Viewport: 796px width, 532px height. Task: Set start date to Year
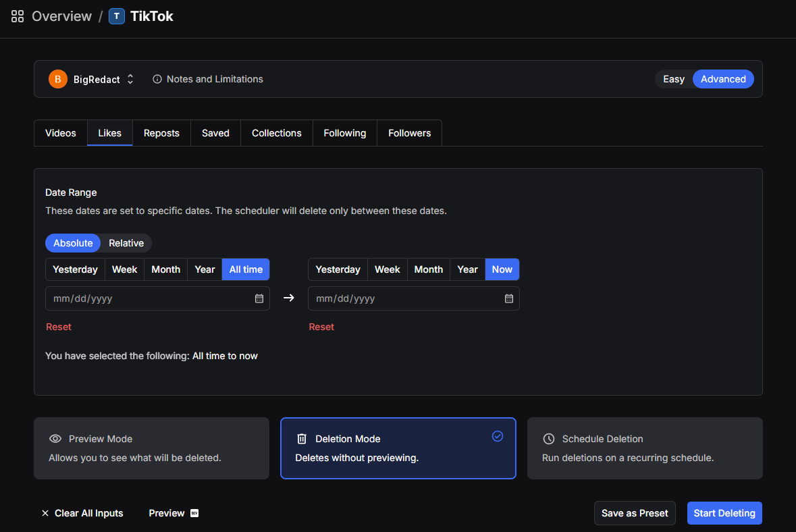[x=205, y=269]
